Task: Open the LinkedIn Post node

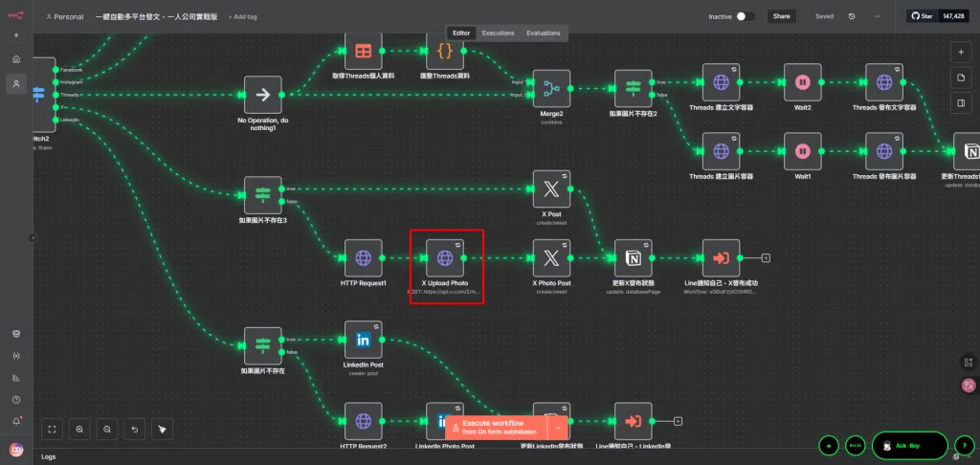Action: 363,340
